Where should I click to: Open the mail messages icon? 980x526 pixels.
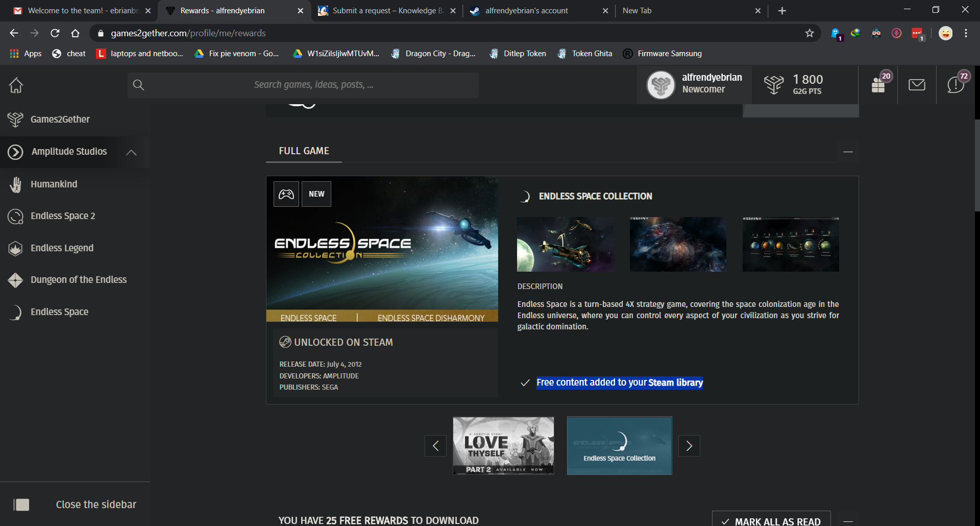pyautogui.click(x=917, y=85)
